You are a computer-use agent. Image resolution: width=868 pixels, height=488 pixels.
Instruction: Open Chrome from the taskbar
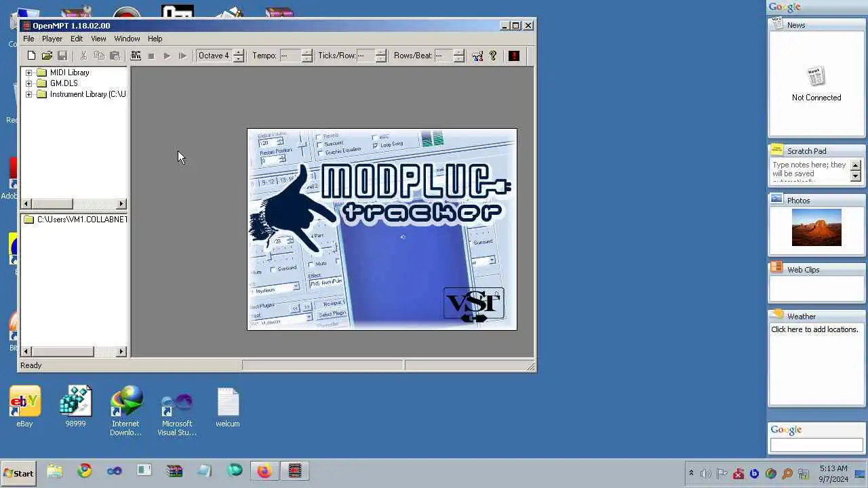click(x=85, y=471)
